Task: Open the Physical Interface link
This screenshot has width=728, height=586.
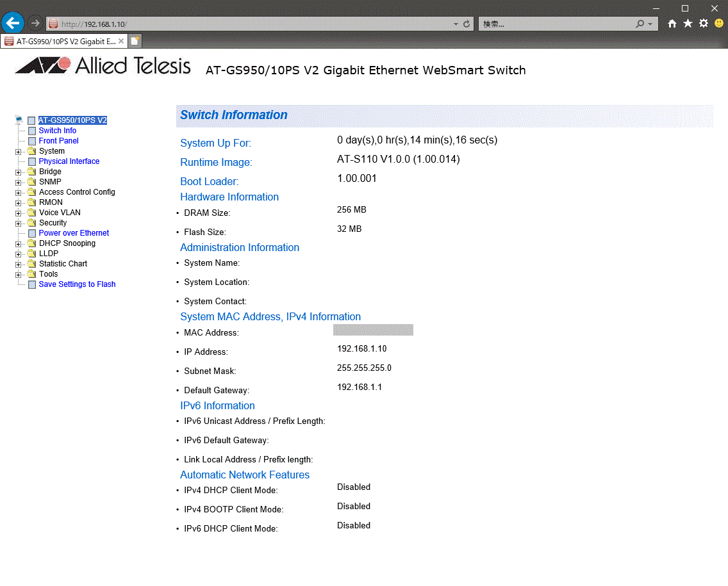Action: [69, 161]
